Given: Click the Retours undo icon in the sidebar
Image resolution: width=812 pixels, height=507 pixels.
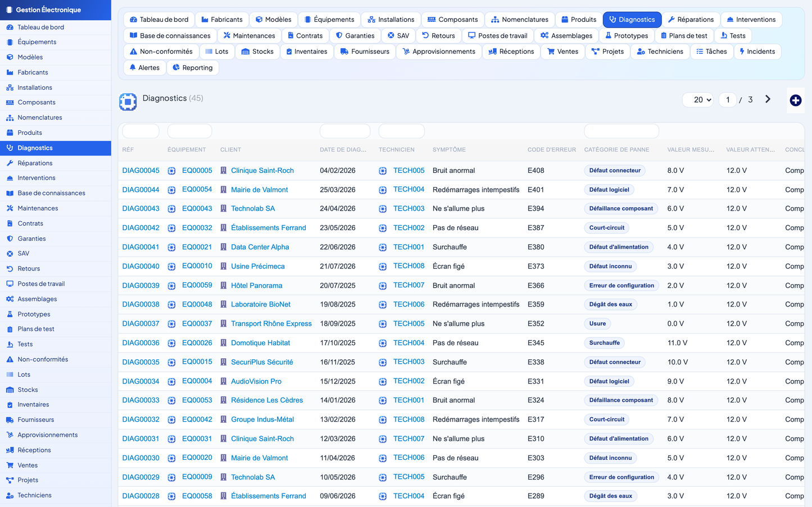Looking at the screenshot, I should [x=10, y=269].
